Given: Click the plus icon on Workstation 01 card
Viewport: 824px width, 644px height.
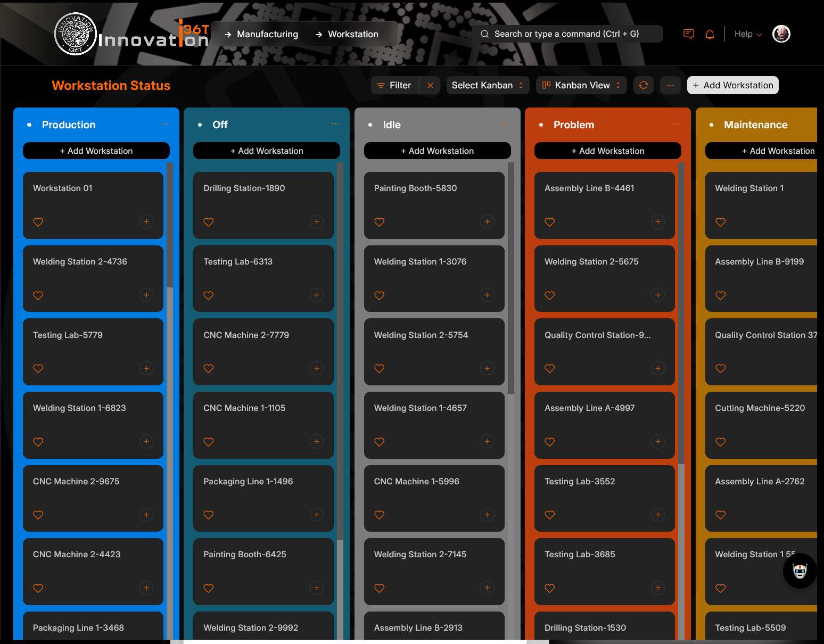Looking at the screenshot, I should (146, 221).
